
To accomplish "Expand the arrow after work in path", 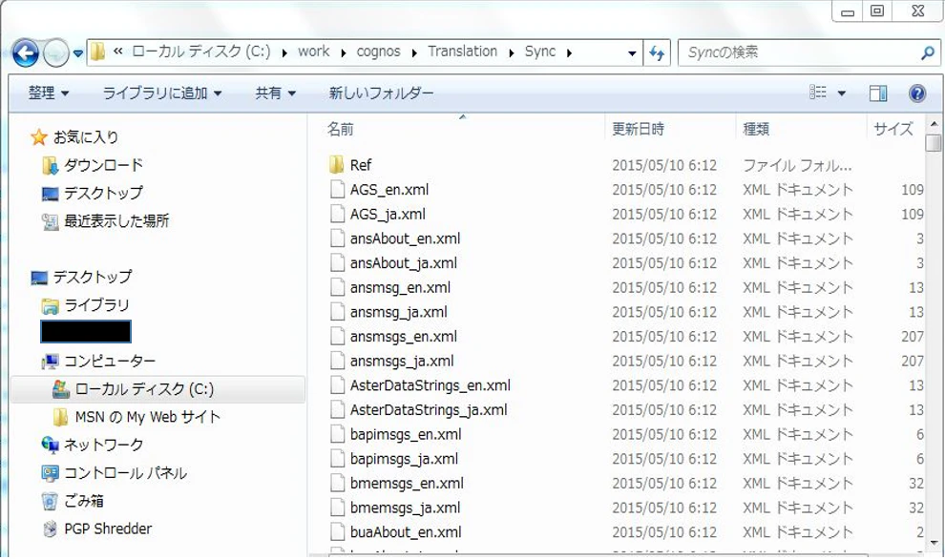I will [x=343, y=53].
